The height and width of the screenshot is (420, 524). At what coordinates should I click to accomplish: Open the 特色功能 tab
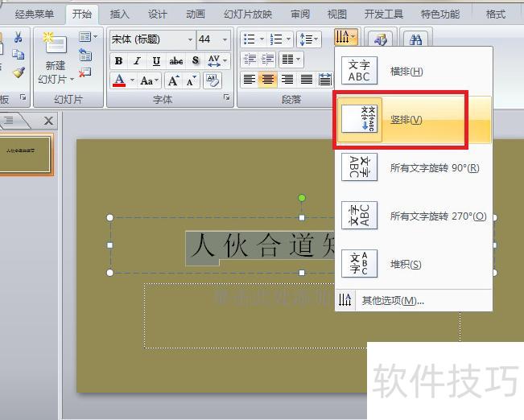pos(440,14)
